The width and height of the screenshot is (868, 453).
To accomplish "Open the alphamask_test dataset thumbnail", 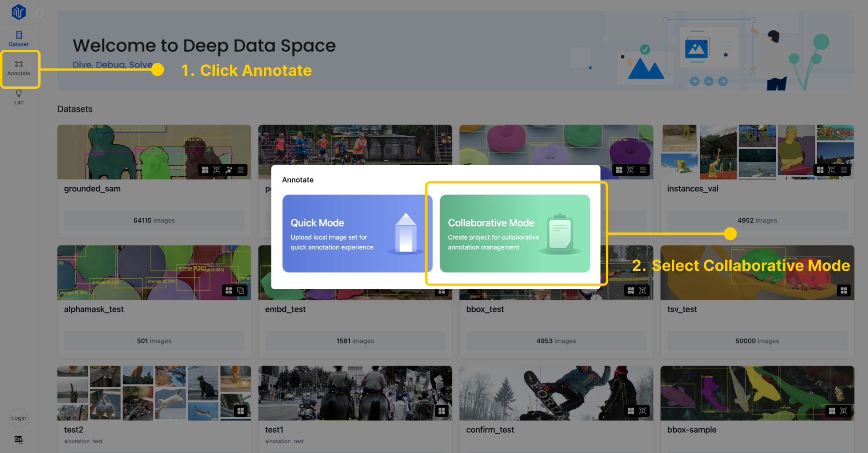I will coord(154,272).
